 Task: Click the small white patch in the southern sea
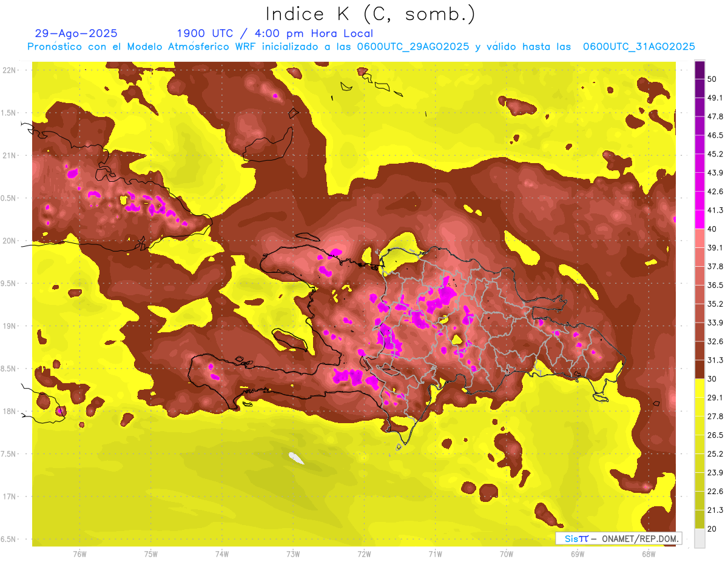coord(295,458)
